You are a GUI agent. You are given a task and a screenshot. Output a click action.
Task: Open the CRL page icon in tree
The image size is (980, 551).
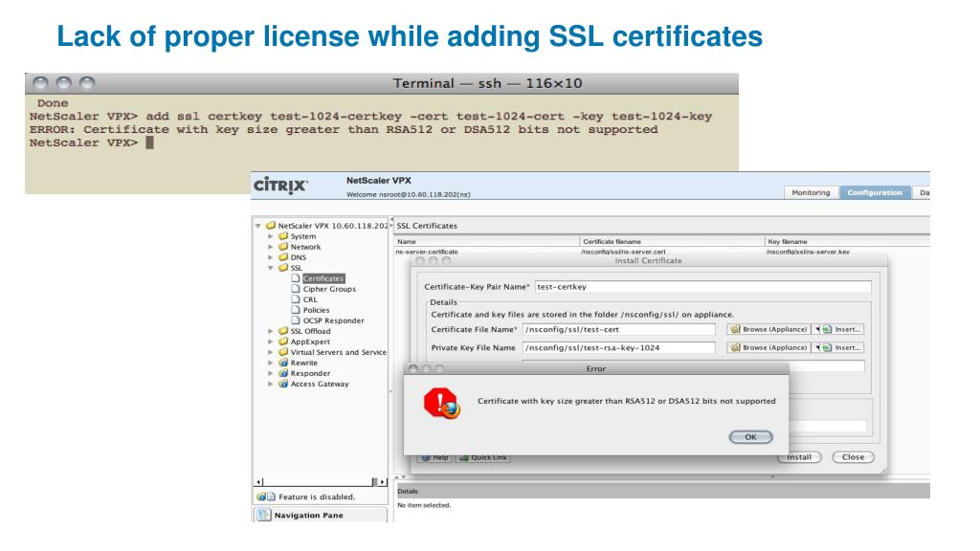pos(295,299)
